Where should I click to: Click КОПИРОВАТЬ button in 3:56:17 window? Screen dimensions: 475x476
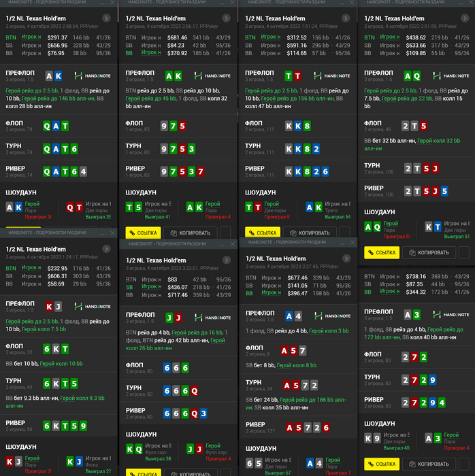click(191, 233)
